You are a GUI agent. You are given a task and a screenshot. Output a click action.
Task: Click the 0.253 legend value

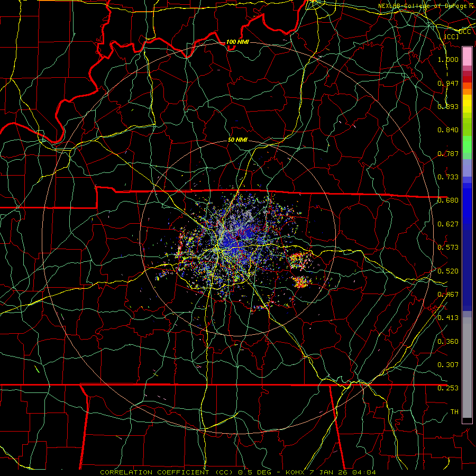point(448,388)
